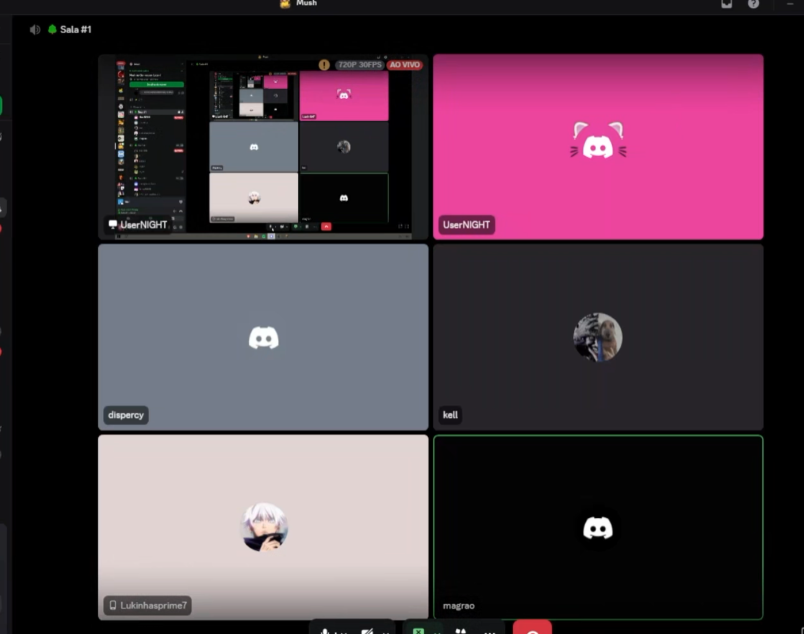Click the AO VIVO live badge
Image resolution: width=804 pixels, height=634 pixels.
[x=405, y=65]
